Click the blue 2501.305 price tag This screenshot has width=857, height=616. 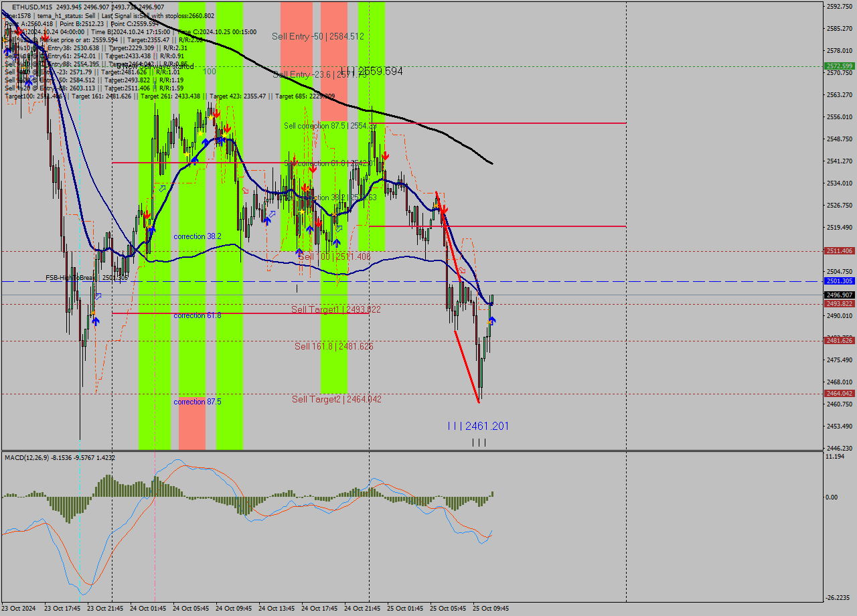click(839, 281)
